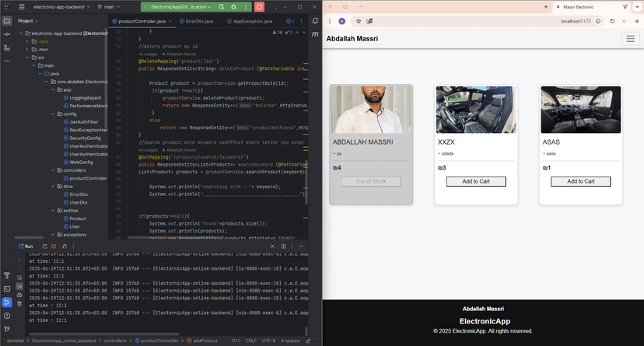
Task: Select productController.java editor tab
Action: [138, 21]
